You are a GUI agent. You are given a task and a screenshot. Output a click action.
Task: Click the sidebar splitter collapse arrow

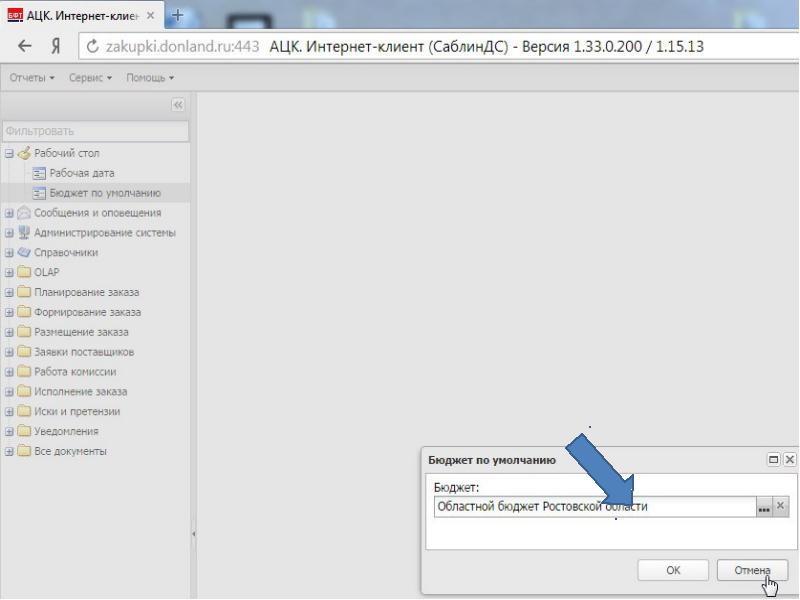tap(194, 534)
